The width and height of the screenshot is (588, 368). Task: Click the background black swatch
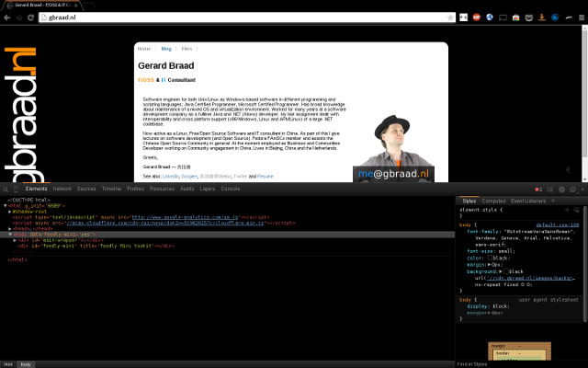point(506,271)
